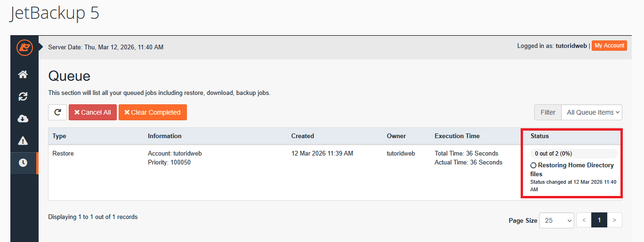Image resolution: width=644 pixels, height=242 pixels.
Task: Click the status changed timestamp text
Action: 573,186
